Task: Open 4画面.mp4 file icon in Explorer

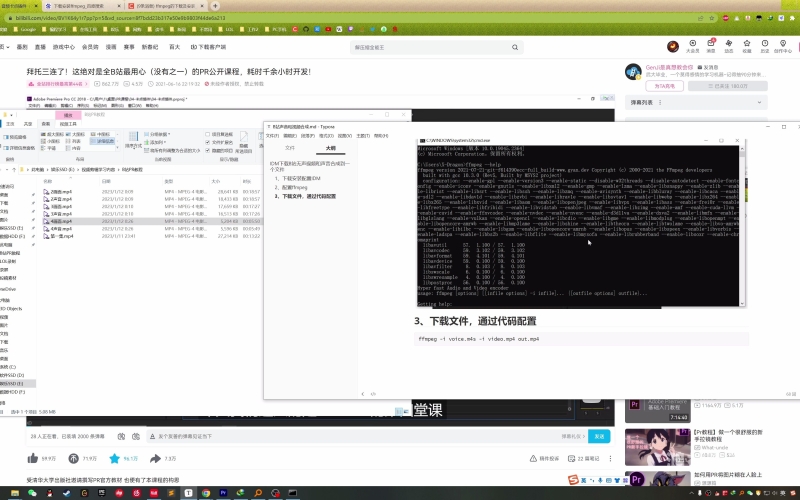Action: click(48, 221)
